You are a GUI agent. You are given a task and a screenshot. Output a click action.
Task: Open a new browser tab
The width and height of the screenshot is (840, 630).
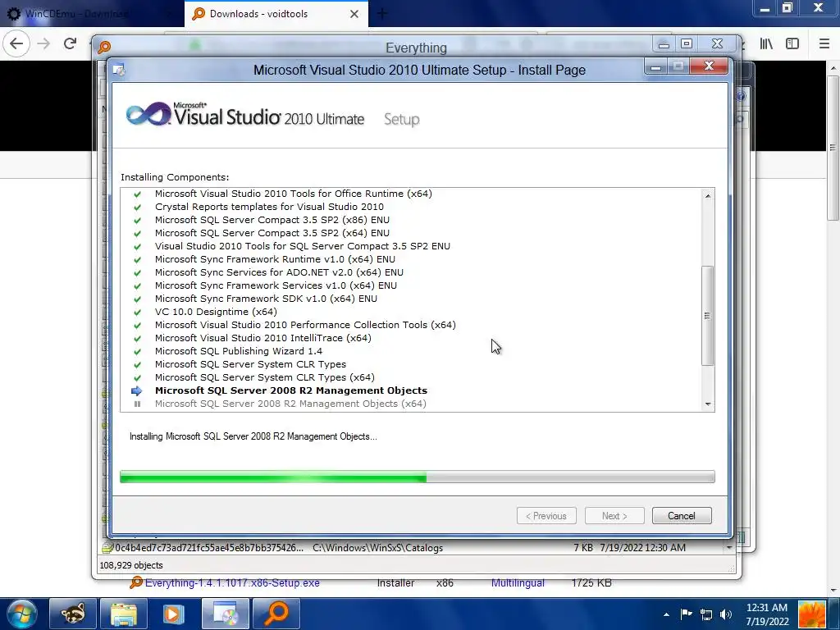click(x=382, y=14)
